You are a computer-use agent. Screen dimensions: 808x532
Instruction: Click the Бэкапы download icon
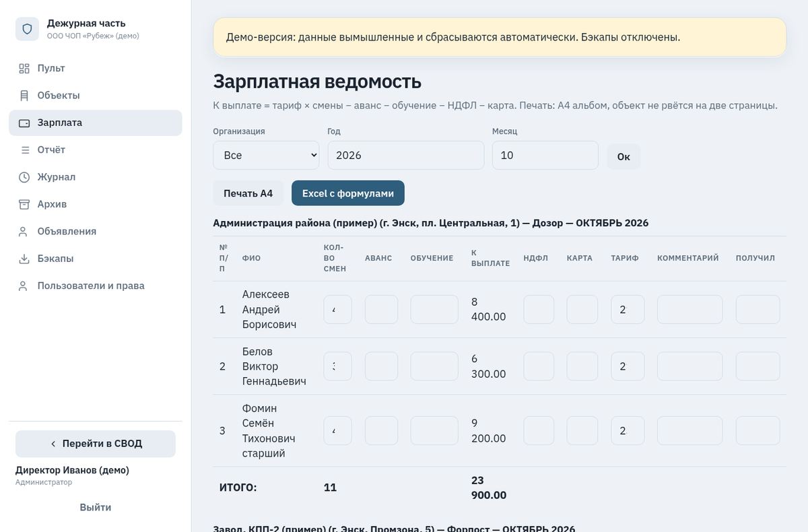[24, 259]
